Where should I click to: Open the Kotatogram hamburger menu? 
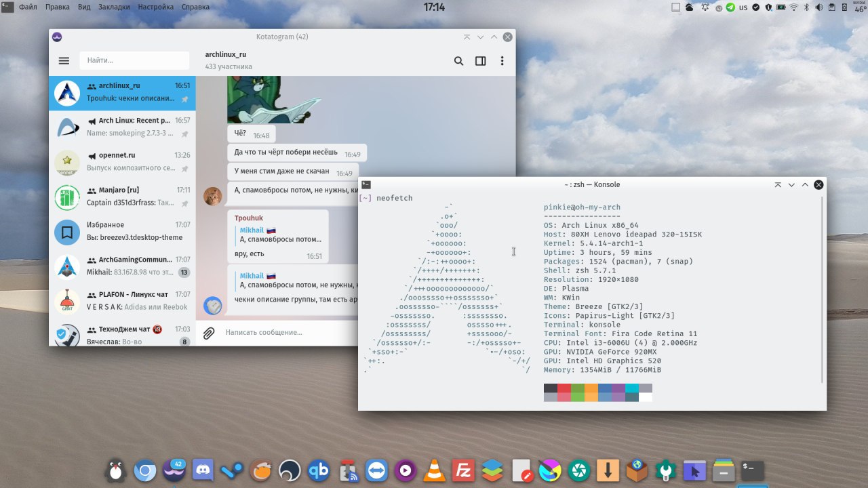click(64, 61)
